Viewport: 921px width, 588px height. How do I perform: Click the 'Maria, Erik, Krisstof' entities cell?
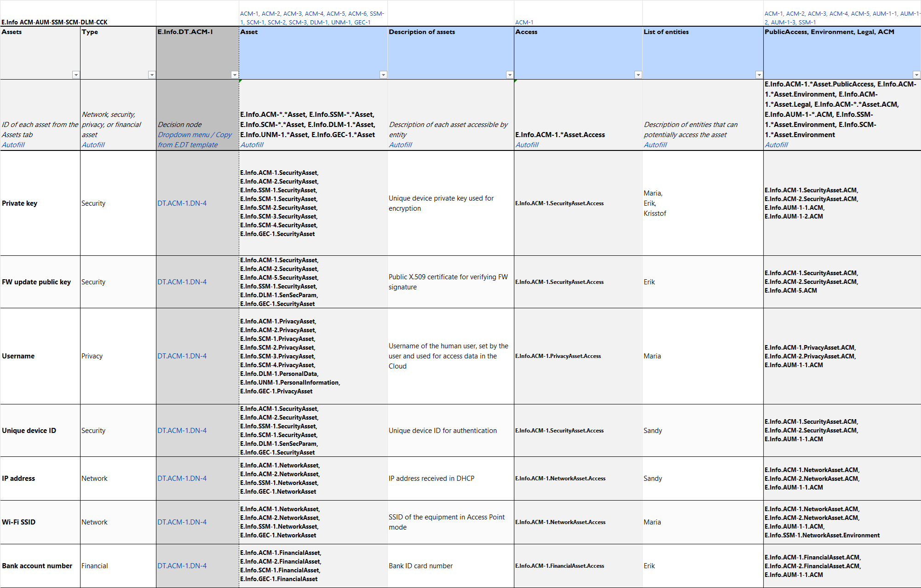(x=655, y=203)
